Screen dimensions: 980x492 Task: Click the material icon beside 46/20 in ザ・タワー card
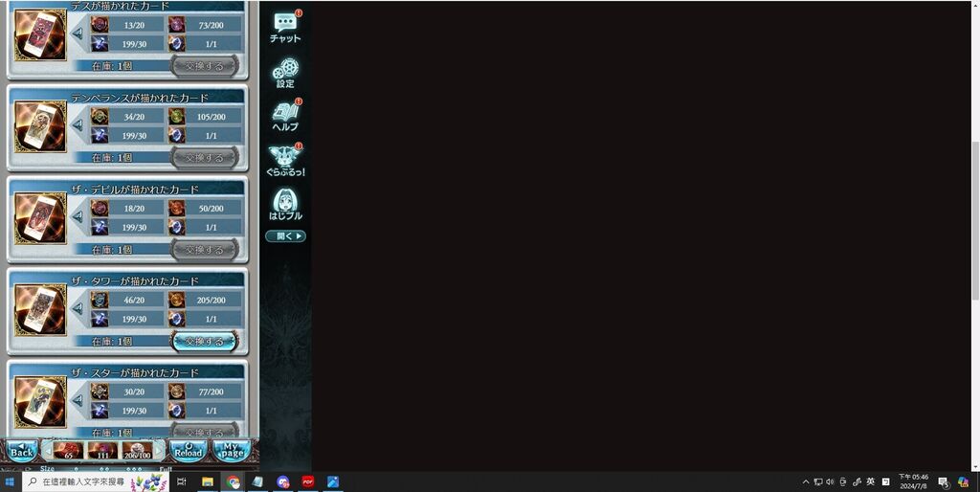coord(100,300)
